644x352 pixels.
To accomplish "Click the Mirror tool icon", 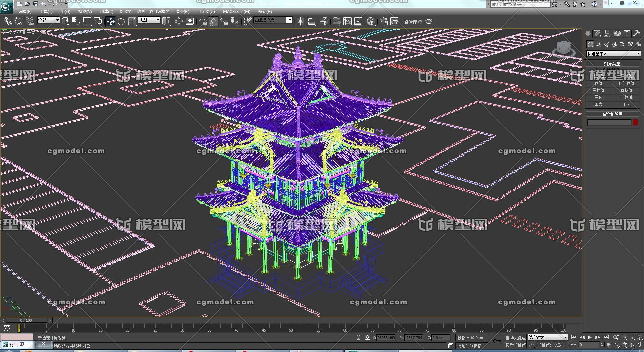I will [x=301, y=22].
